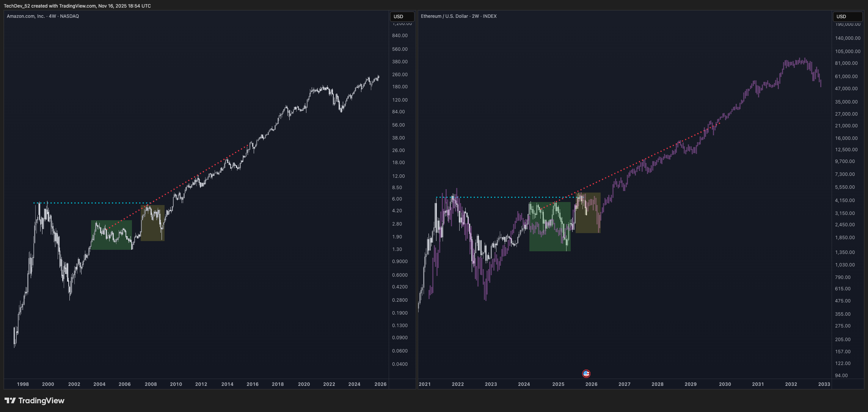This screenshot has height=412, width=868.
Task: Click the 2026 label on Ethereum time axis
Action: (x=591, y=384)
